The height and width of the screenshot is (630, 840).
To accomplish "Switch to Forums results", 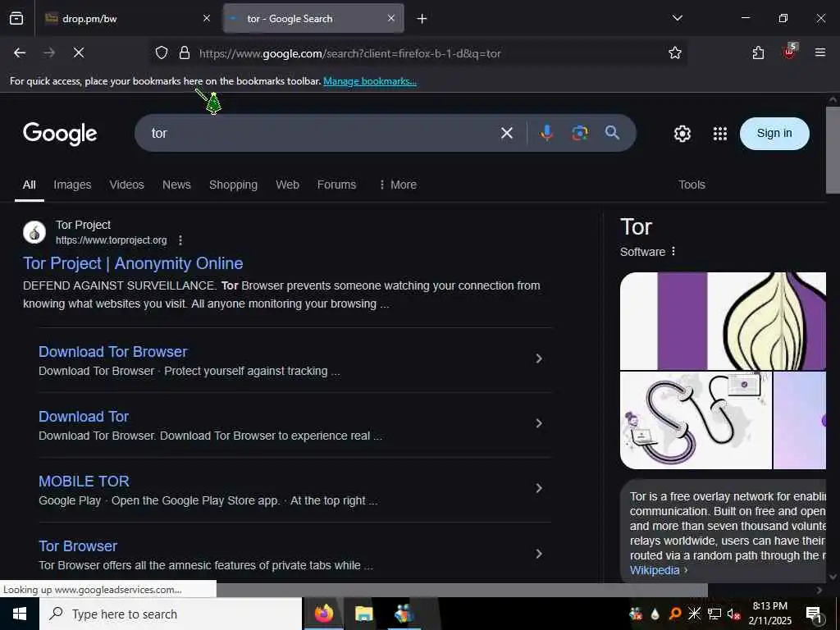I will 336,185.
